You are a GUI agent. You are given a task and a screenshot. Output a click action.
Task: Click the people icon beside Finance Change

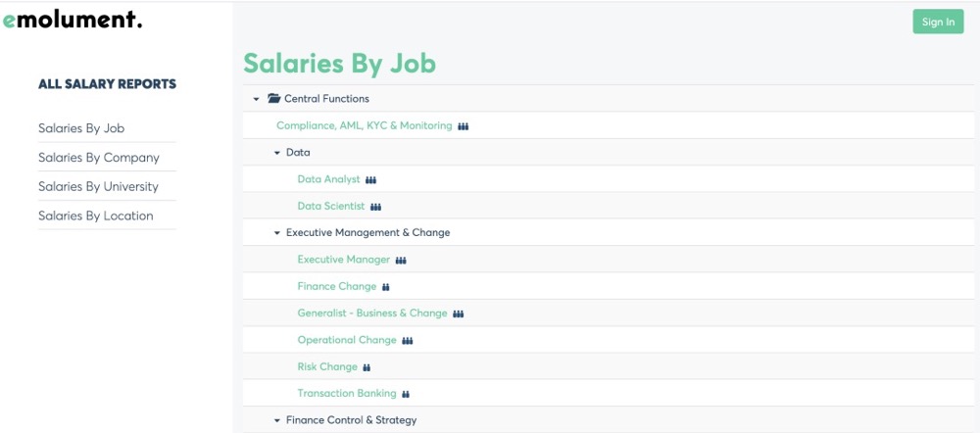pyautogui.click(x=386, y=287)
